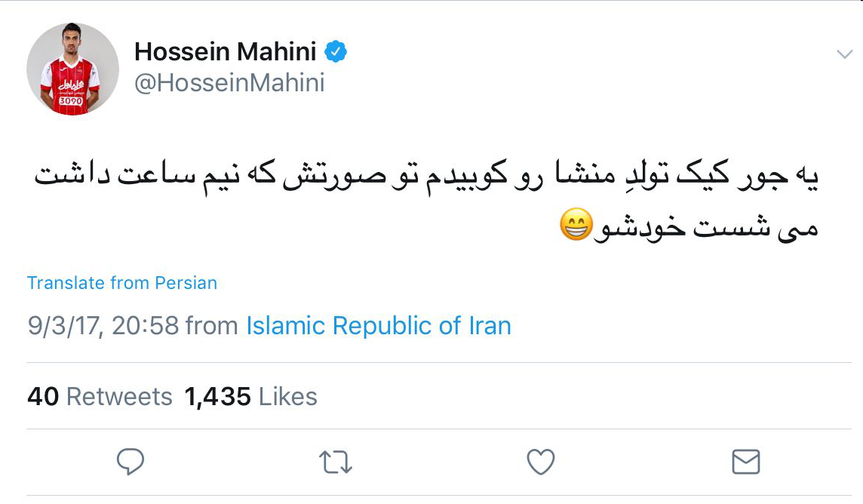Open the @HosseinMahini handle
This screenshot has height=504, width=863.
(x=229, y=82)
